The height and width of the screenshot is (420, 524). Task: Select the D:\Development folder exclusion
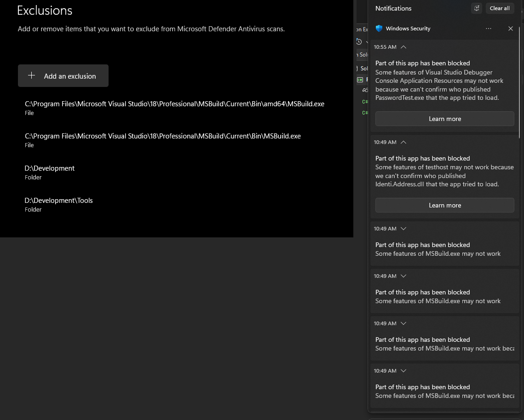point(50,173)
